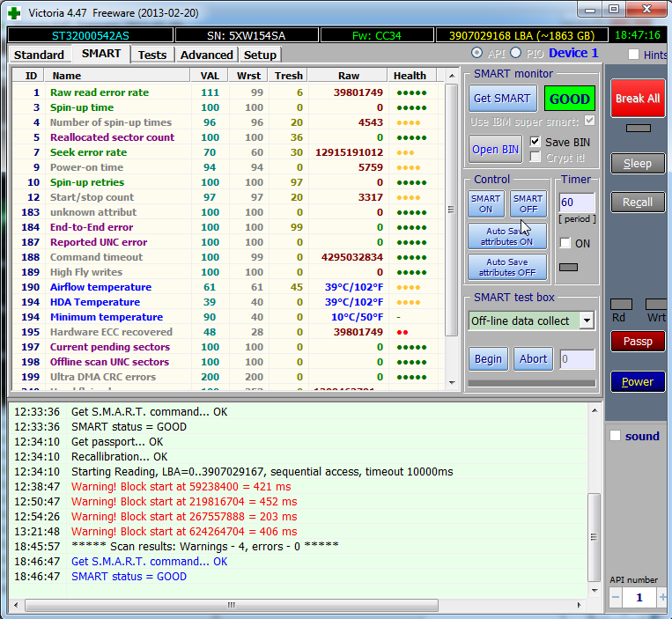Click the Scan results log line
The image size is (672, 619).
point(205,546)
